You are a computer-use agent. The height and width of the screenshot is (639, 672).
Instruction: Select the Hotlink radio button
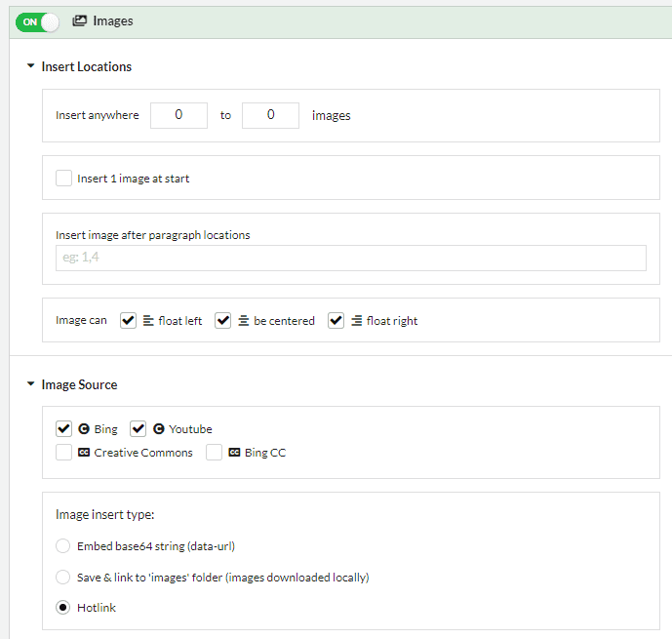63,608
